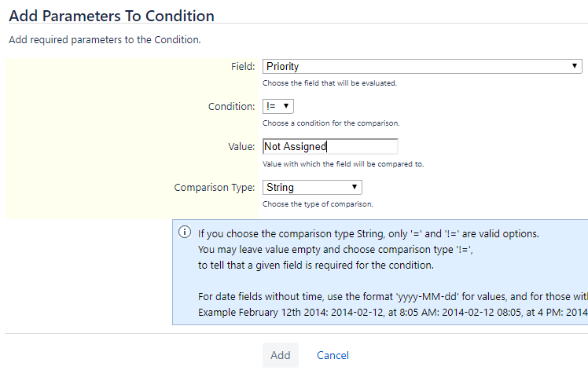
Task: Focus the Value box containing Not Assigned
Action: [x=330, y=146]
